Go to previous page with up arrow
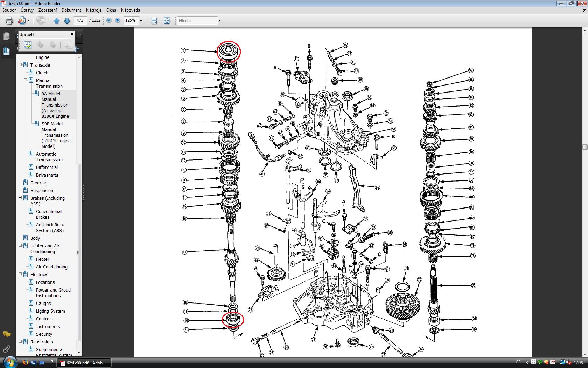Image resolution: width=588 pixels, height=368 pixels. (x=56, y=21)
